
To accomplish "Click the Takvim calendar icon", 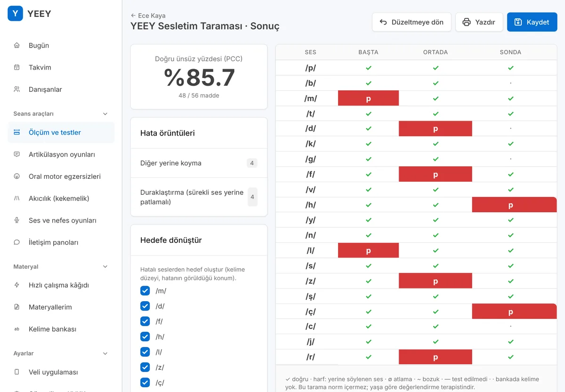I will 17,67.
